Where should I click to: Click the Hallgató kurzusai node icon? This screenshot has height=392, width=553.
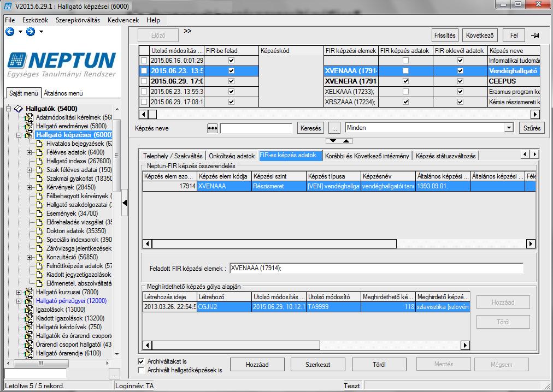tap(29, 292)
